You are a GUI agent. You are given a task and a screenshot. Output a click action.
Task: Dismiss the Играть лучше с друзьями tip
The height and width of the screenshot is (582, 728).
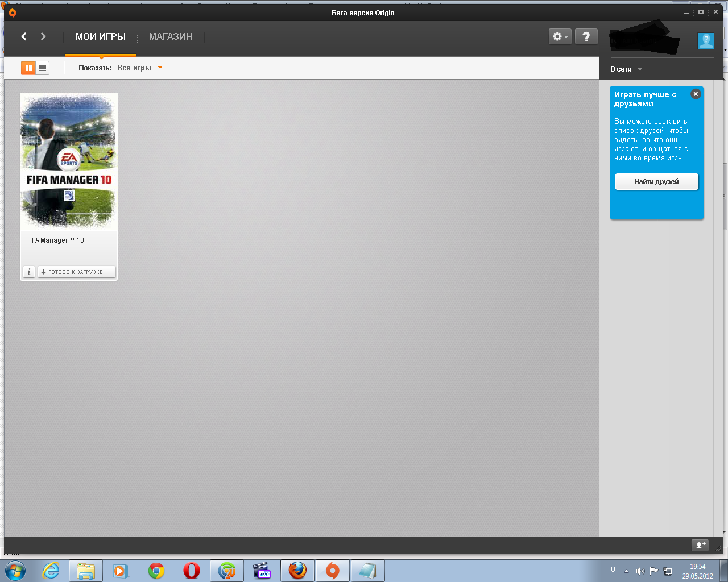coord(696,94)
